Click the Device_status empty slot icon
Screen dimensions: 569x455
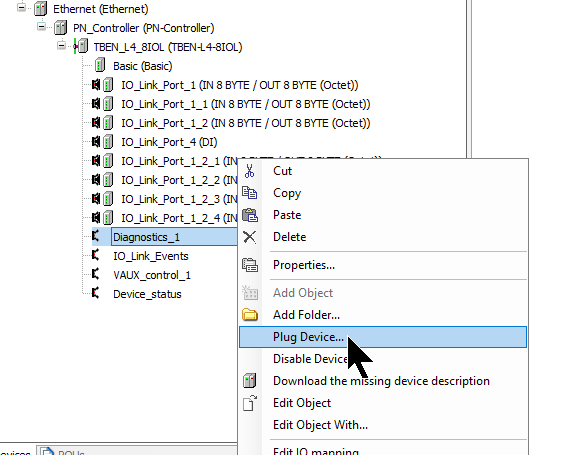(96, 293)
